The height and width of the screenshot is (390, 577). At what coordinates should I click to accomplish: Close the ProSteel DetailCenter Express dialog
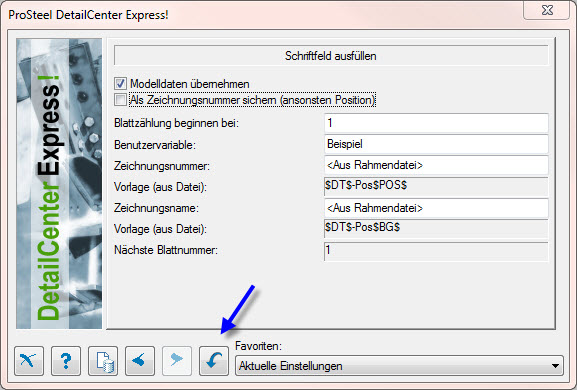(x=547, y=10)
